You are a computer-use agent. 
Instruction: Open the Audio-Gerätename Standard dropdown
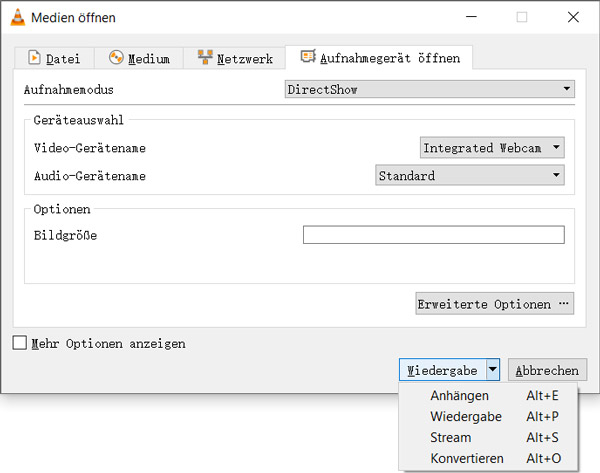pyautogui.click(x=470, y=176)
